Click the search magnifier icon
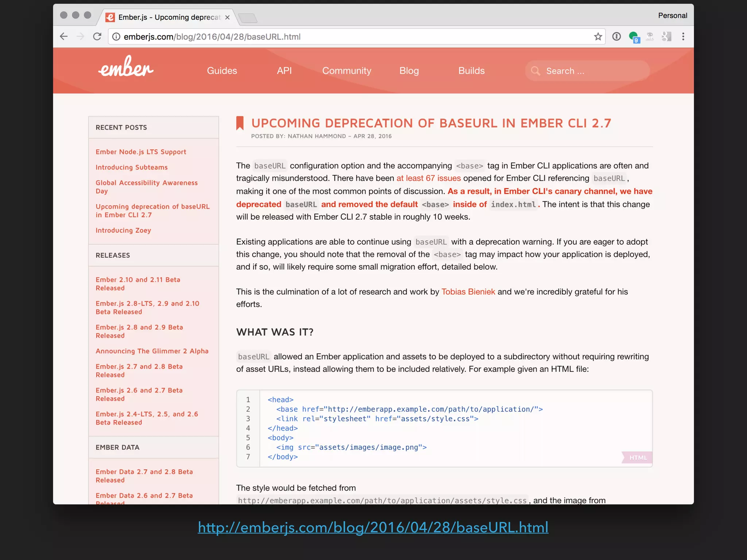This screenshot has height=560, width=747. pyautogui.click(x=535, y=71)
